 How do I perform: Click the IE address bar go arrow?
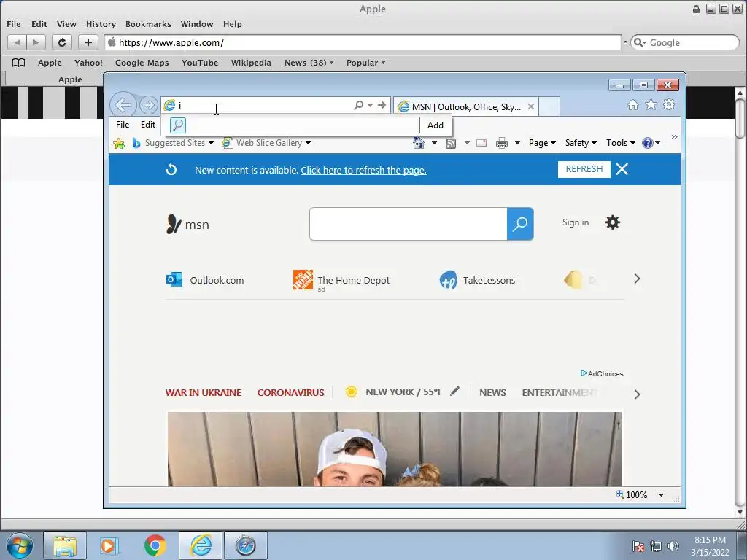point(382,105)
